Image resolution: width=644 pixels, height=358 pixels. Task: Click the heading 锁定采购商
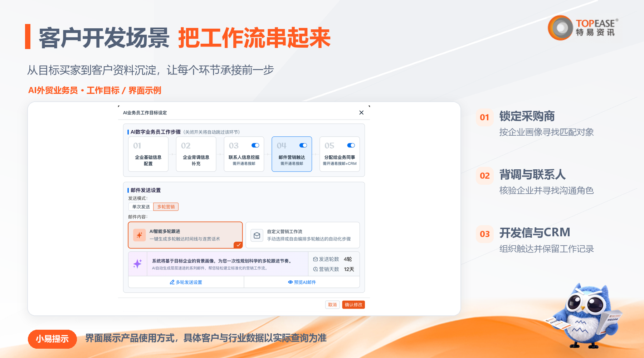coord(527,116)
